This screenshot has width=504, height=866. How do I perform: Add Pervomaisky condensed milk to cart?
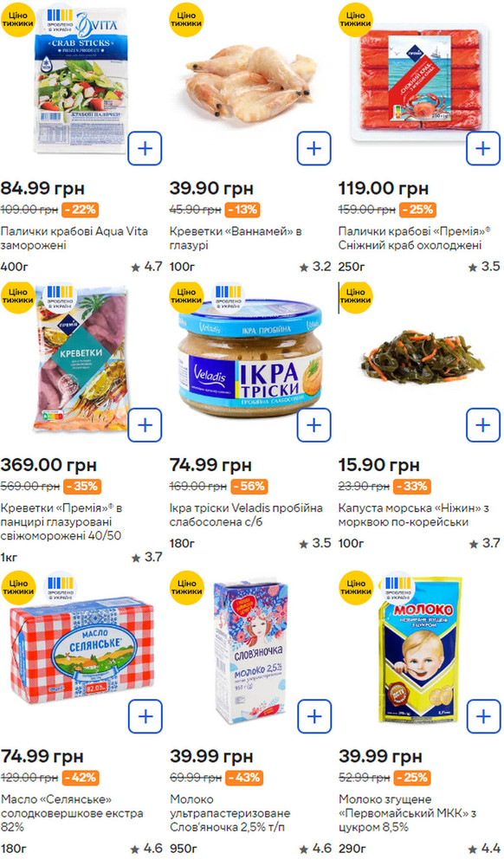pos(483,716)
